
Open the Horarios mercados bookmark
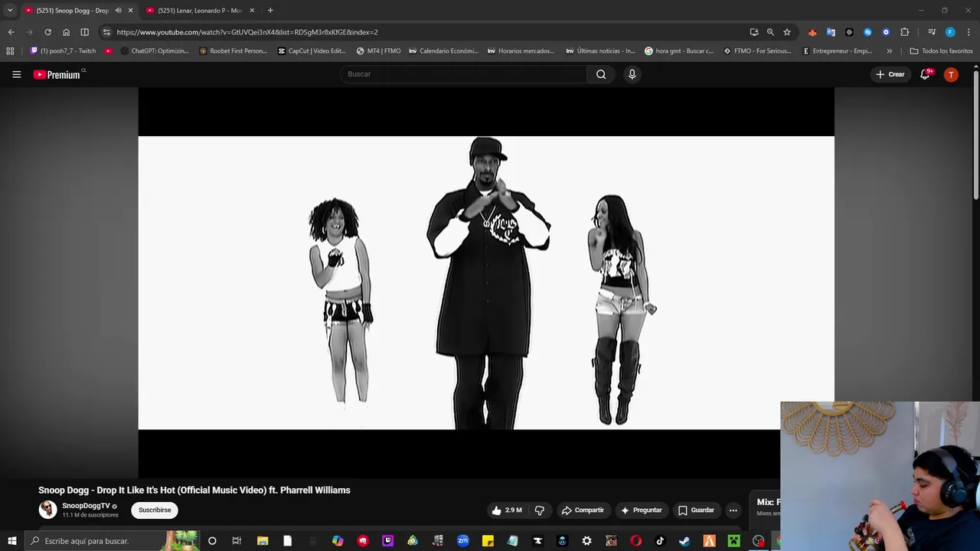click(521, 51)
